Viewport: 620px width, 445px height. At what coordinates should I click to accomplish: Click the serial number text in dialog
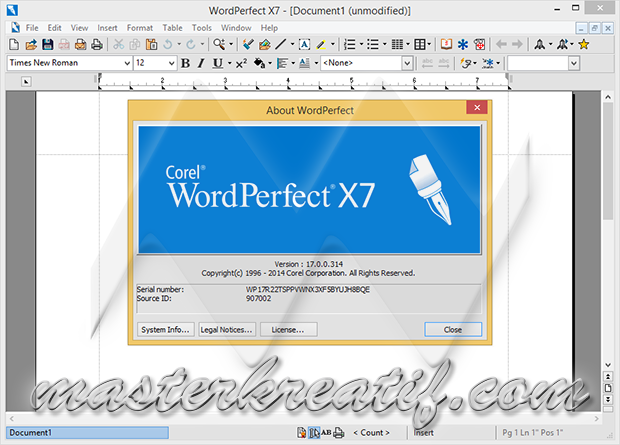[x=308, y=290]
